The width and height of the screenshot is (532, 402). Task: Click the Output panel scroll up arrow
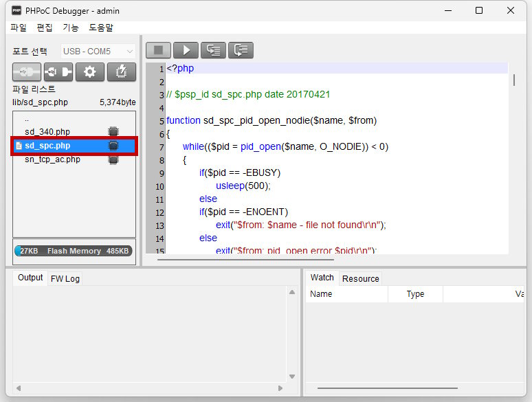click(292, 292)
